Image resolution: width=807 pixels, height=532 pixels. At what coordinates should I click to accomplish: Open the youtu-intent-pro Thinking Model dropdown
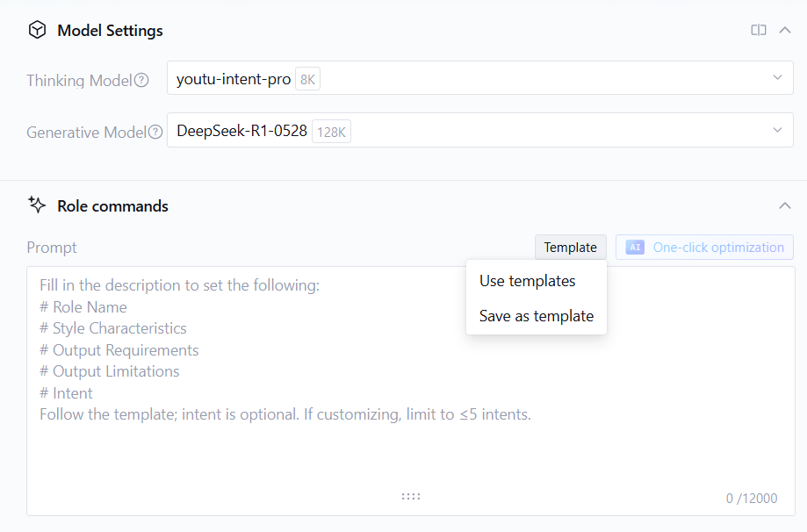pos(479,78)
